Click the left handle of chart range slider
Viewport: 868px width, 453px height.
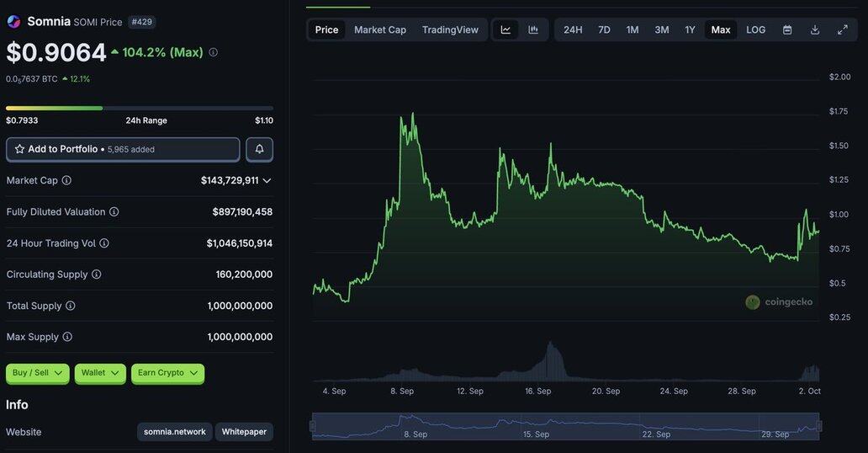[x=313, y=426]
